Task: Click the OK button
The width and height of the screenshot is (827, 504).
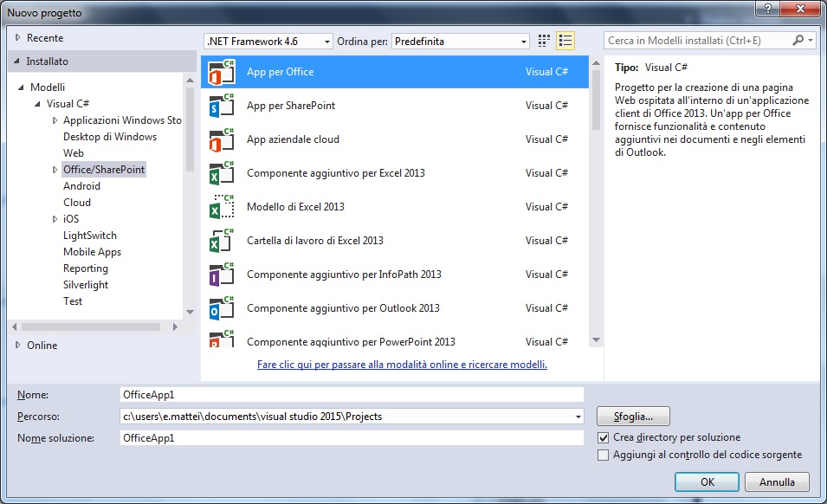Action: coord(707,481)
